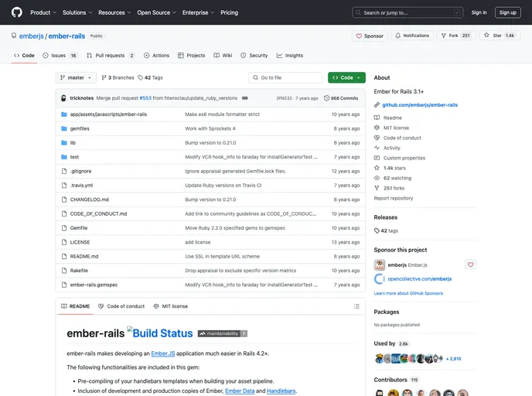This screenshot has width=532, height=396.
Task: Select the Code tab
Action: (x=24, y=56)
